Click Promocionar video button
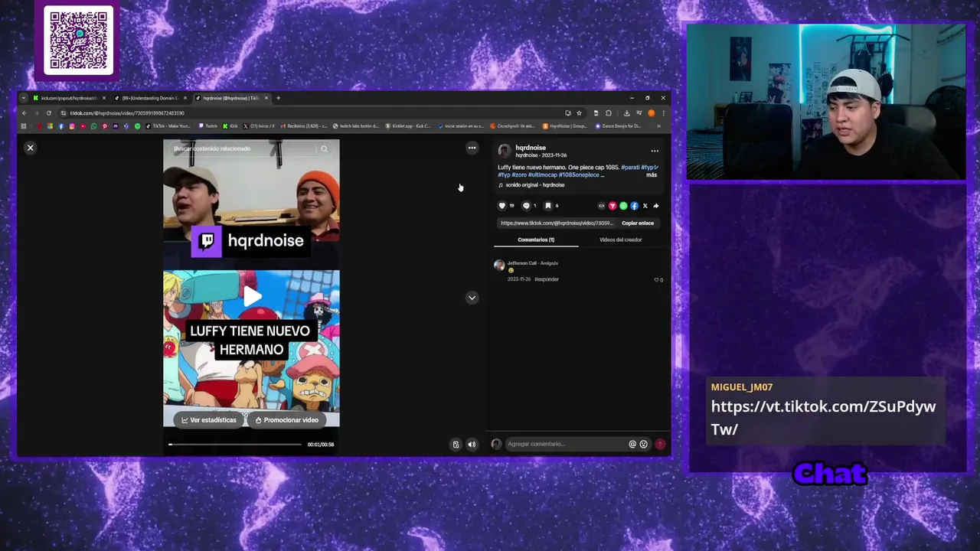This screenshot has width=980, height=551. tap(287, 420)
